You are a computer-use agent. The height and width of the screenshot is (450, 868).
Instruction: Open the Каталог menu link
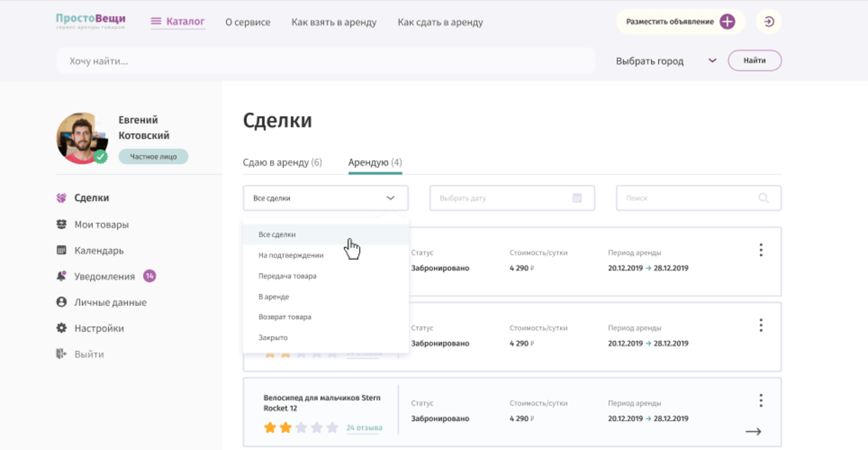185,21
